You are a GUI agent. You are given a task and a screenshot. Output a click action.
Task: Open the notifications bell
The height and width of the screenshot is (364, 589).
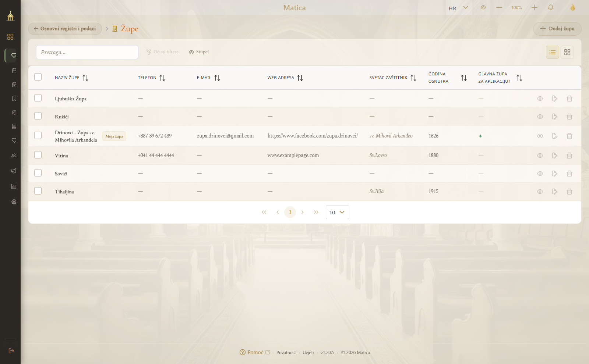point(551,8)
